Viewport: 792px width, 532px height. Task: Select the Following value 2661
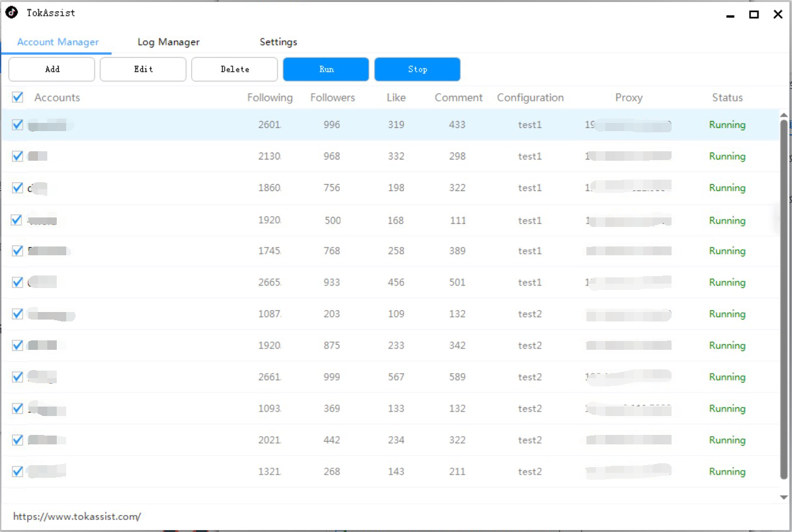coord(269,377)
